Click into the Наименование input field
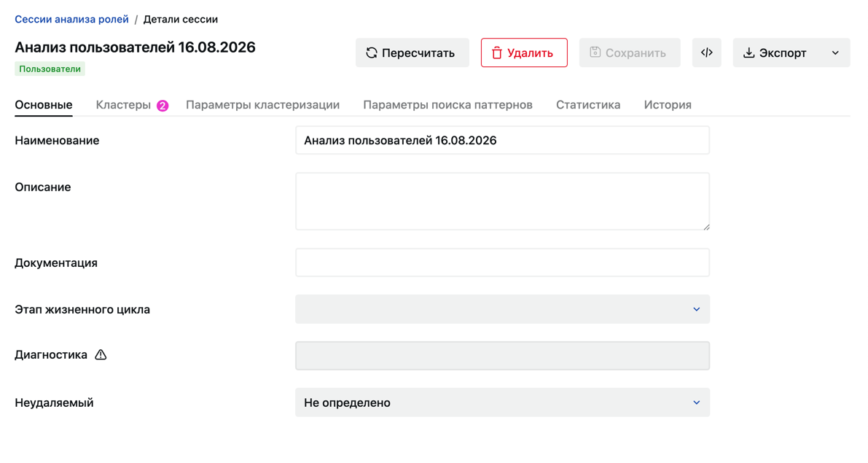 [502, 140]
